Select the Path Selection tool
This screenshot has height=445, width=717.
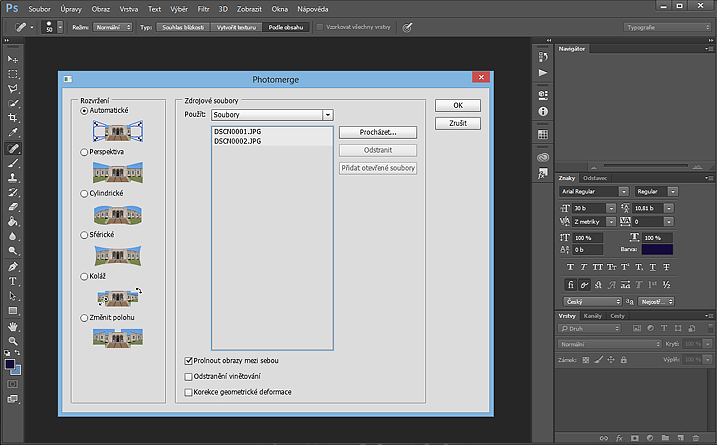coord(13,296)
